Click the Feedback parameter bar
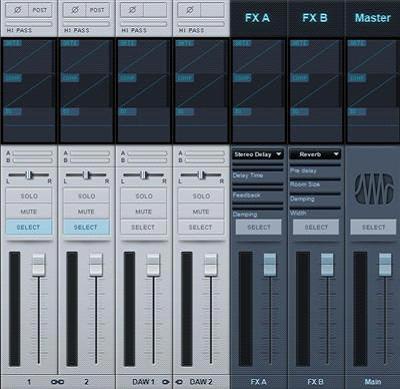 258,187
